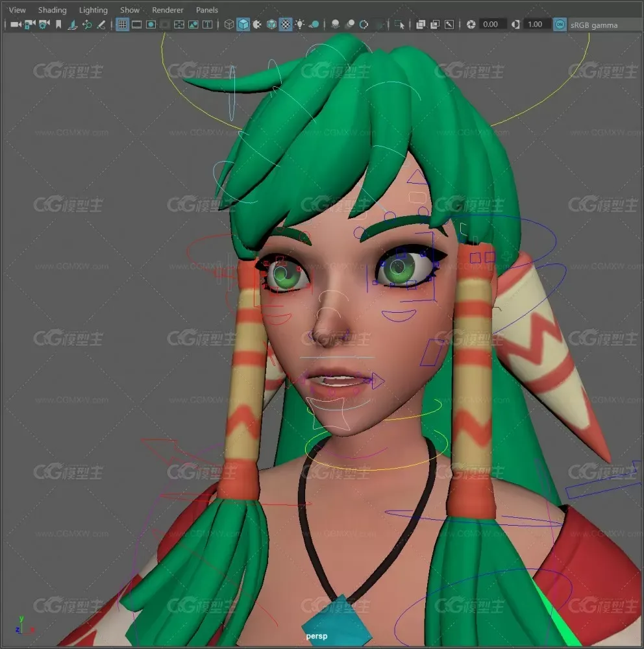This screenshot has height=649, width=644.
Task: Click the Image Plane icon
Action: pyautogui.click(x=73, y=25)
